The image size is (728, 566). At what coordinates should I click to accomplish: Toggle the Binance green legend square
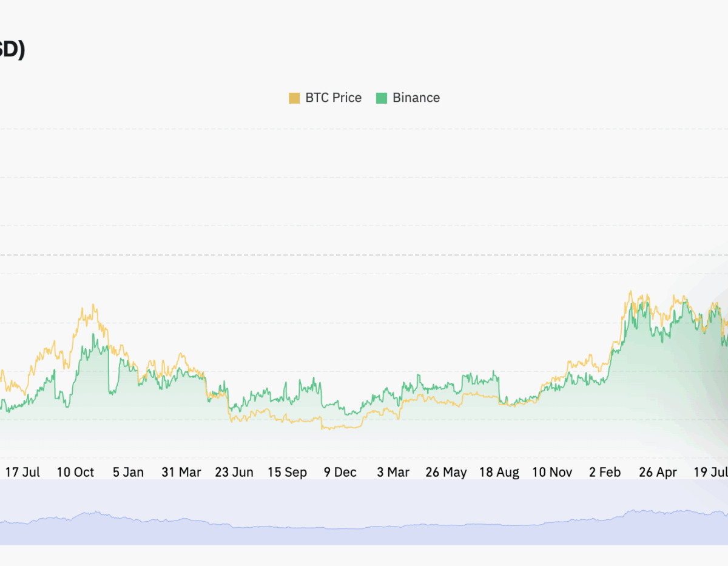click(382, 98)
